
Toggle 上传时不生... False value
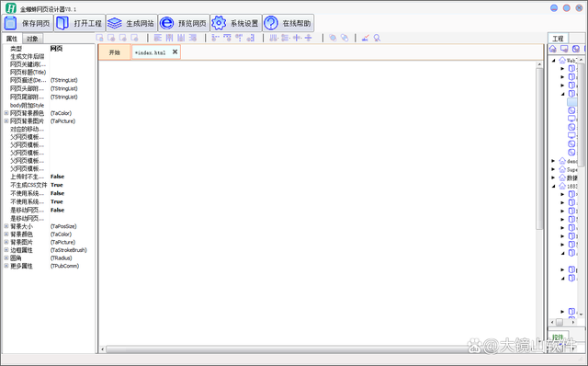click(57, 177)
